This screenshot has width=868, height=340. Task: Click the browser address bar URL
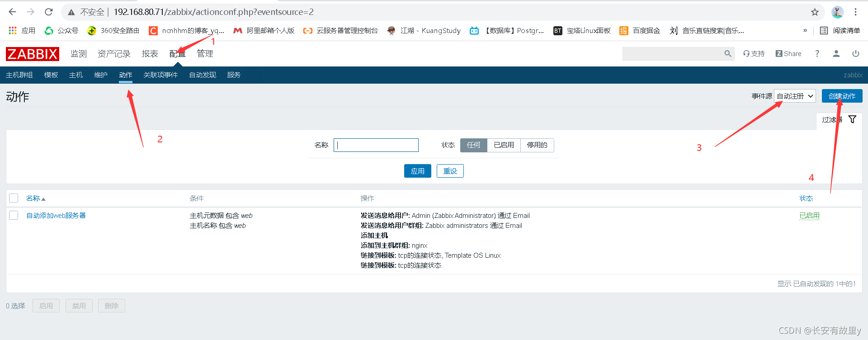click(x=213, y=12)
